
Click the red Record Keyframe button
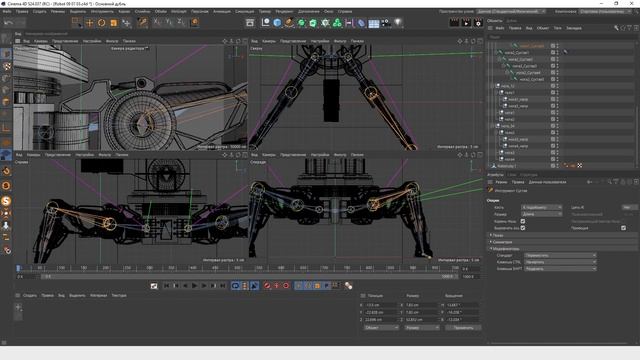[267, 286]
